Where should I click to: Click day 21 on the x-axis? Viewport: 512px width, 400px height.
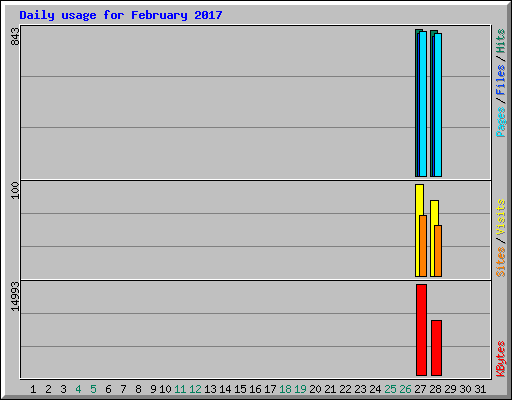330,389
